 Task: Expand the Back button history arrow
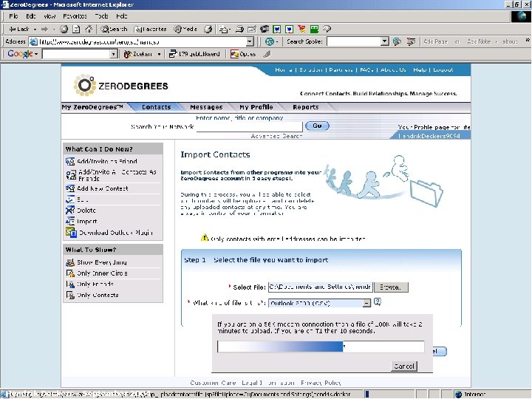coord(35,30)
